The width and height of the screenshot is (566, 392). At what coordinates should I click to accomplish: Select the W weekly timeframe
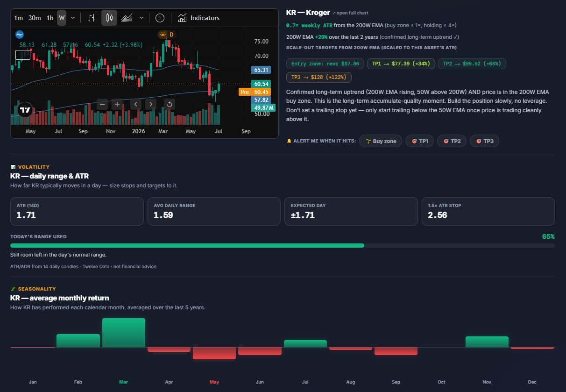pyautogui.click(x=62, y=18)
